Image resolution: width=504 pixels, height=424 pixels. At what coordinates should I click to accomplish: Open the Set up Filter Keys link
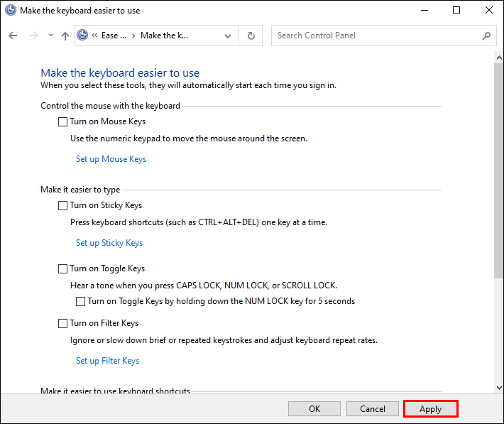[x=107, y=361]
